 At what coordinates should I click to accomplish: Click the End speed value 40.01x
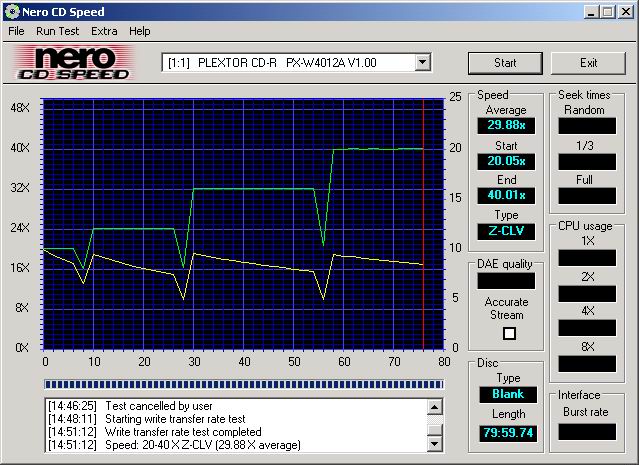pyautogui.click(x=506, y=195)
